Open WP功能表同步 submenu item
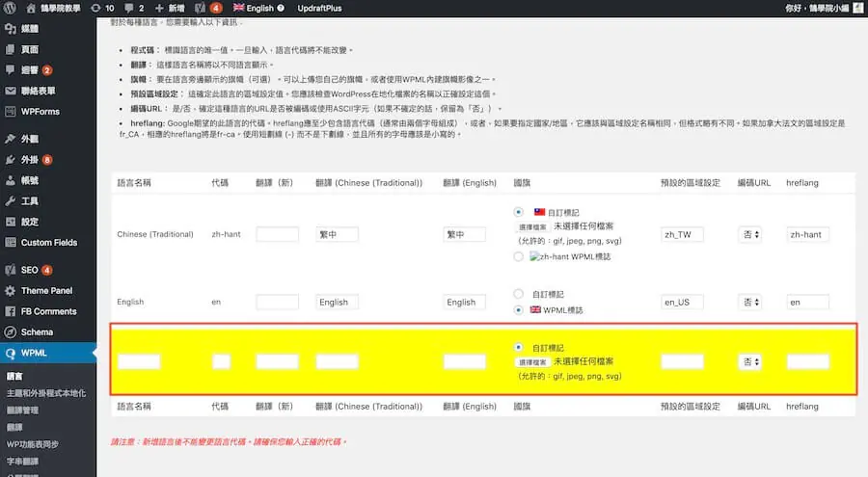This screenshot has width=868, height=477. pos(33,444)
